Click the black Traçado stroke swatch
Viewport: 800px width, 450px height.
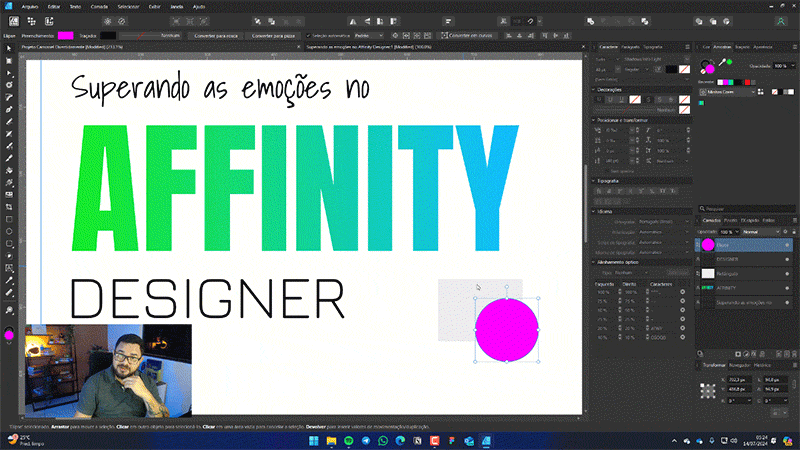tap(108, 36)
